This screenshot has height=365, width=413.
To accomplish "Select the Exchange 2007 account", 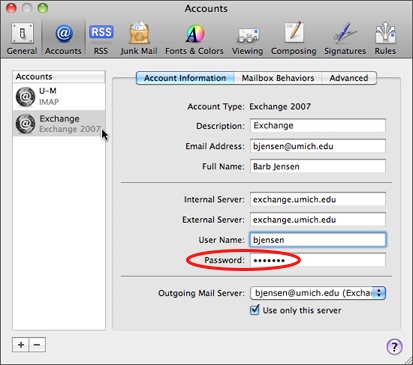I will 59,123.
